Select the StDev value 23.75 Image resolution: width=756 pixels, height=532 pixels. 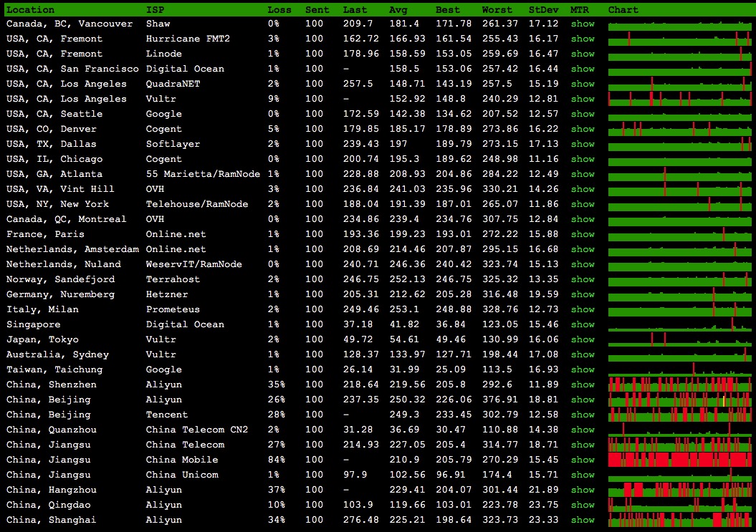tap(543, 505)
